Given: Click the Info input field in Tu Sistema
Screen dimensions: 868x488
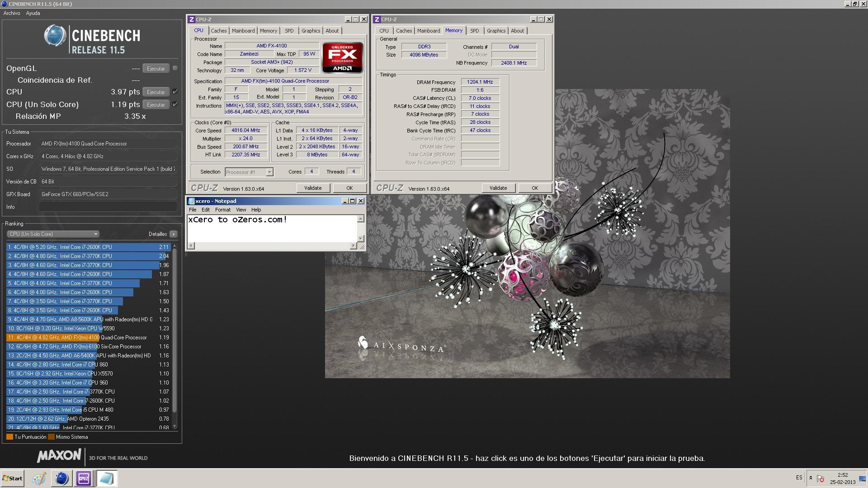Looking at the screenshot, I should pyautogui.click(x=108, y=207).
